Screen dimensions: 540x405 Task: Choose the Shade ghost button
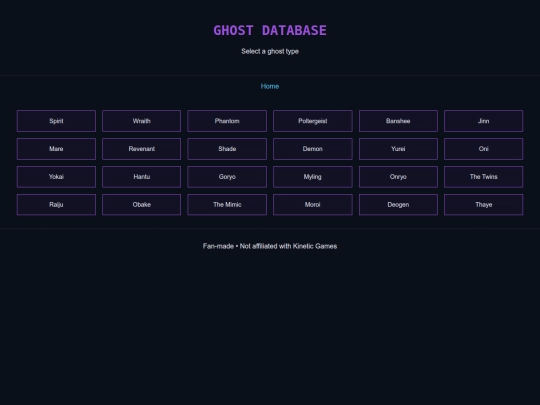coord(227,149)
